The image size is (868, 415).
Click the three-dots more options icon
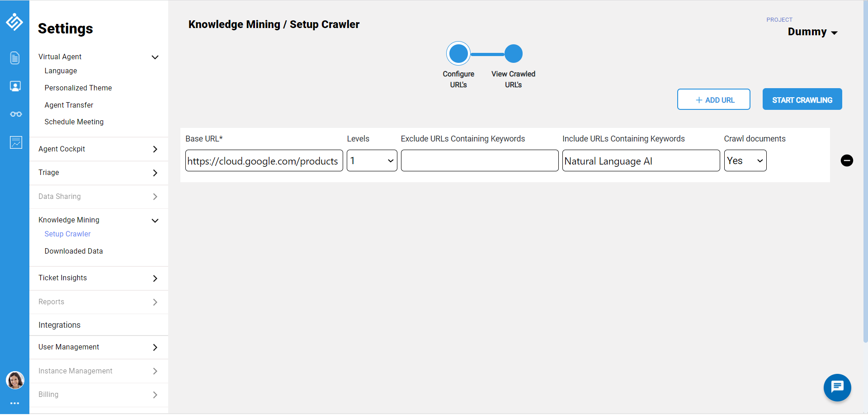[14, 403]
